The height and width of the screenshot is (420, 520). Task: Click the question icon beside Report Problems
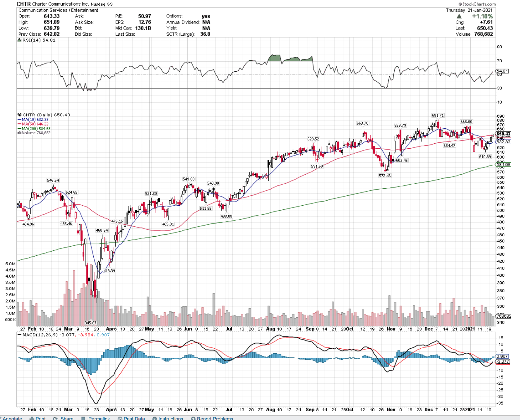click(193, 418)
